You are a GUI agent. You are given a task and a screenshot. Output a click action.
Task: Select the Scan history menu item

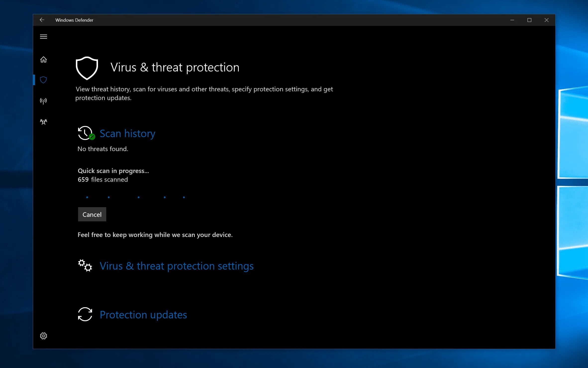pos(127,133)
